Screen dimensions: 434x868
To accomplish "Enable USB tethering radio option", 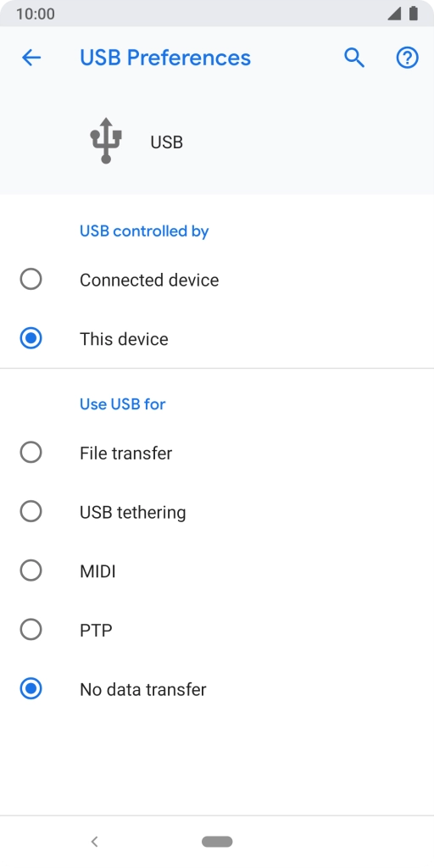I will click(31, 511).
